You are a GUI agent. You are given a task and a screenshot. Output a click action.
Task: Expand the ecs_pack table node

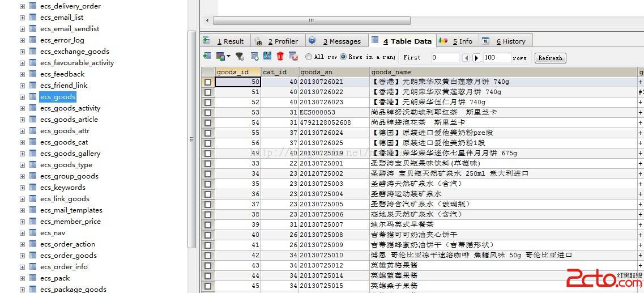click(x=22, y=278)
